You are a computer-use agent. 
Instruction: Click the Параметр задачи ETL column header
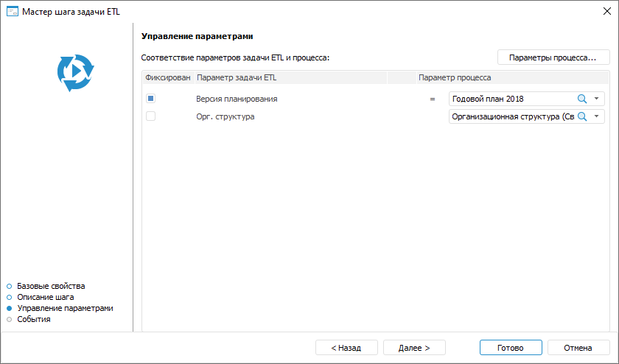[237, 77]
